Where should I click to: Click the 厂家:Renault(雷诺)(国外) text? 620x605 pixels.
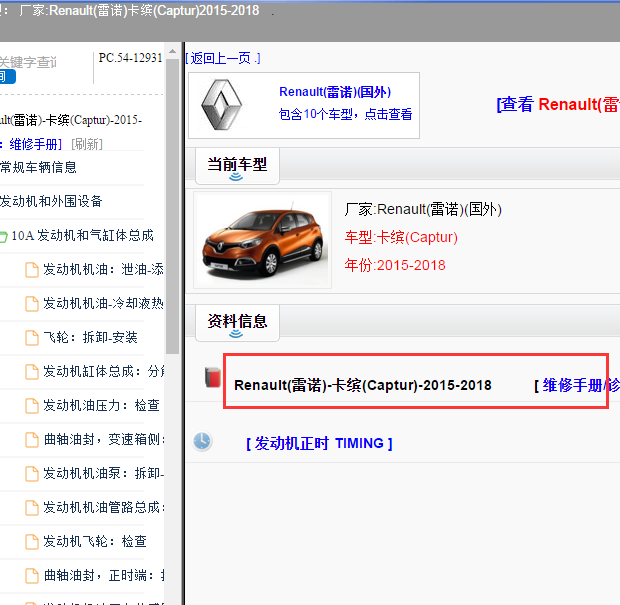(423, 209)
